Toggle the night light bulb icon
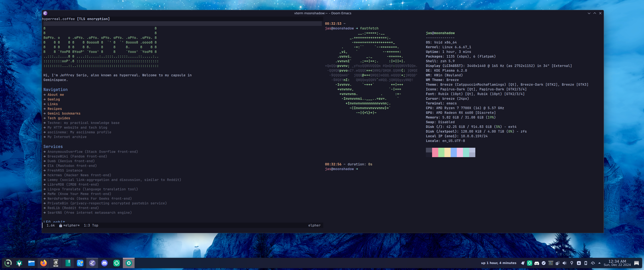The height and width of the screenshot is (270, 644). point(572,263)
